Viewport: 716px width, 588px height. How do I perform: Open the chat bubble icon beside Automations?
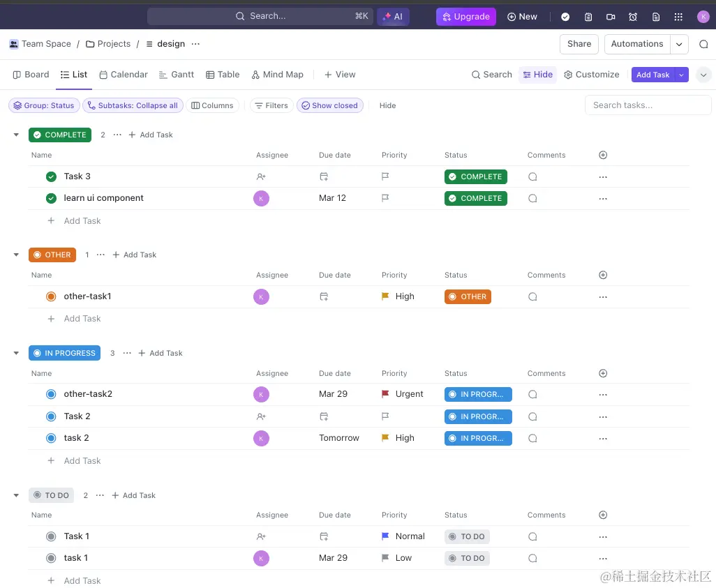(703, 44)
